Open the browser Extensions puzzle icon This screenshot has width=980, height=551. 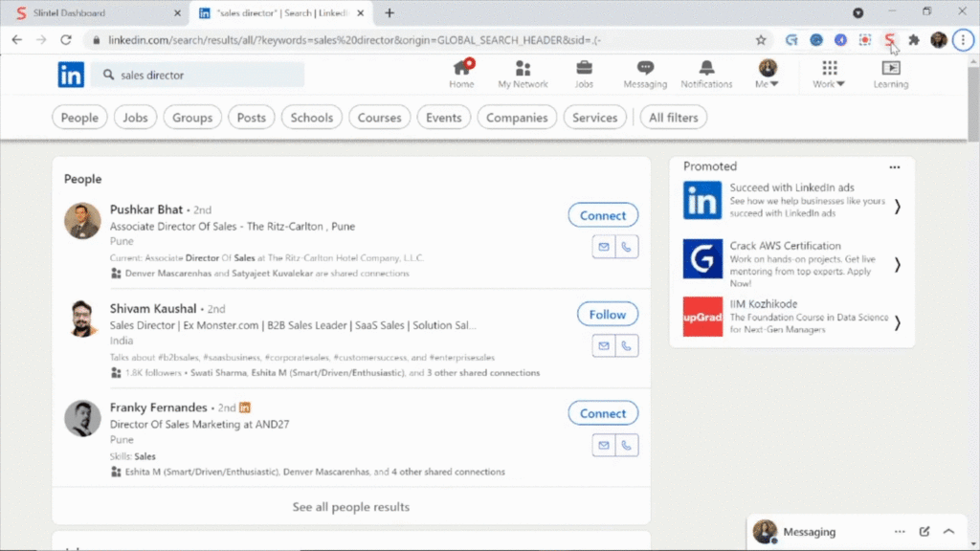(914, 40)
